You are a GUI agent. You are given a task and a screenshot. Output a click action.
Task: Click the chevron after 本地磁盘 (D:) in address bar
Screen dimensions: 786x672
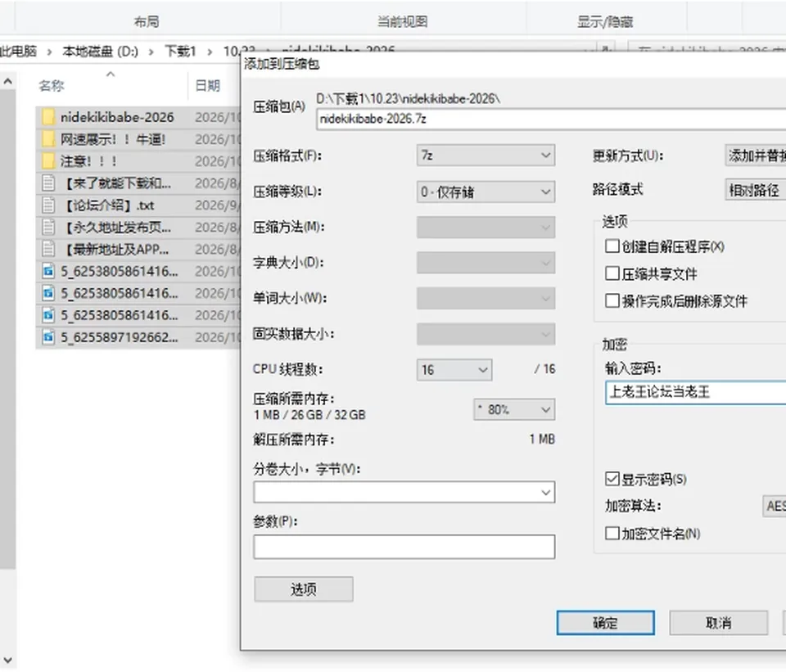151,52
